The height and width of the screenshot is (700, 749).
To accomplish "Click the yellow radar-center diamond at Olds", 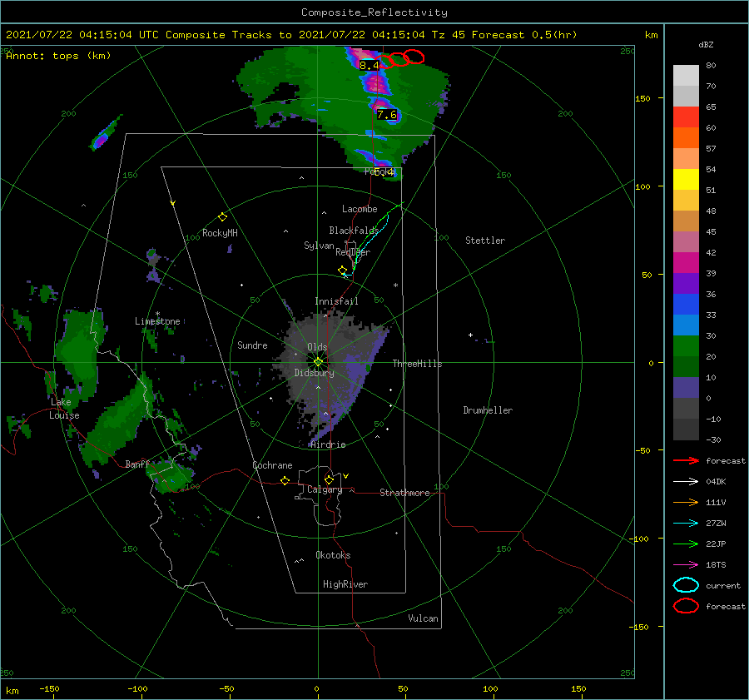I will [x=318, y=362].
